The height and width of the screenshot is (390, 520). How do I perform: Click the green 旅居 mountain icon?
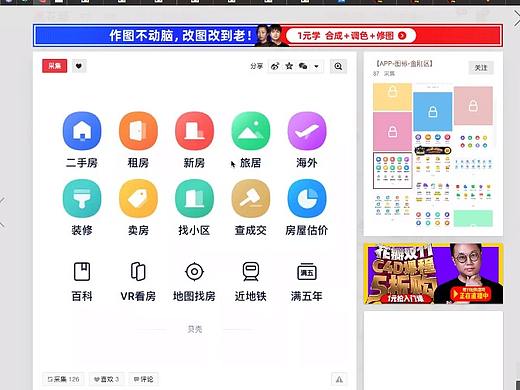click(251, 131)
